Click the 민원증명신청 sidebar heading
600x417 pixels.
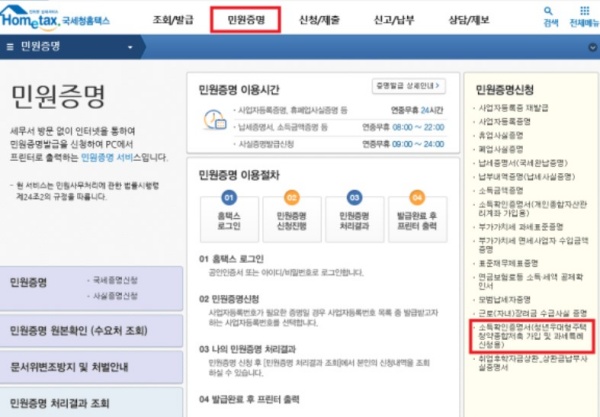coord(504,90)
